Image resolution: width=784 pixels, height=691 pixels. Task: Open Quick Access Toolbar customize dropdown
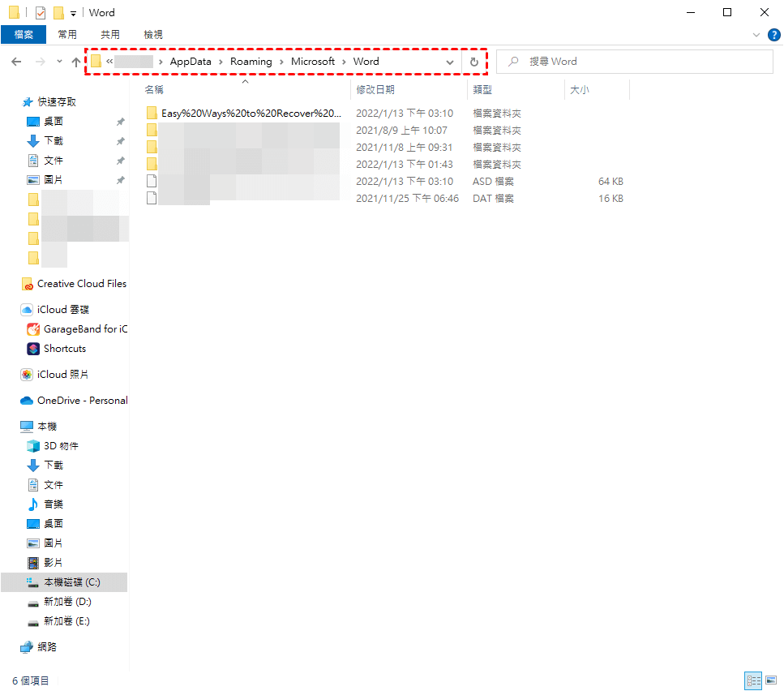pos(73,14)
